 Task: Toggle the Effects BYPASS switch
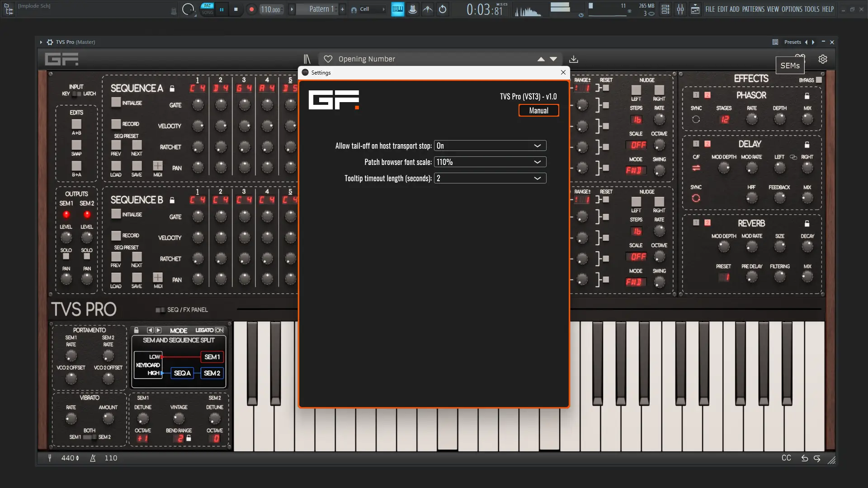(819, 80)
